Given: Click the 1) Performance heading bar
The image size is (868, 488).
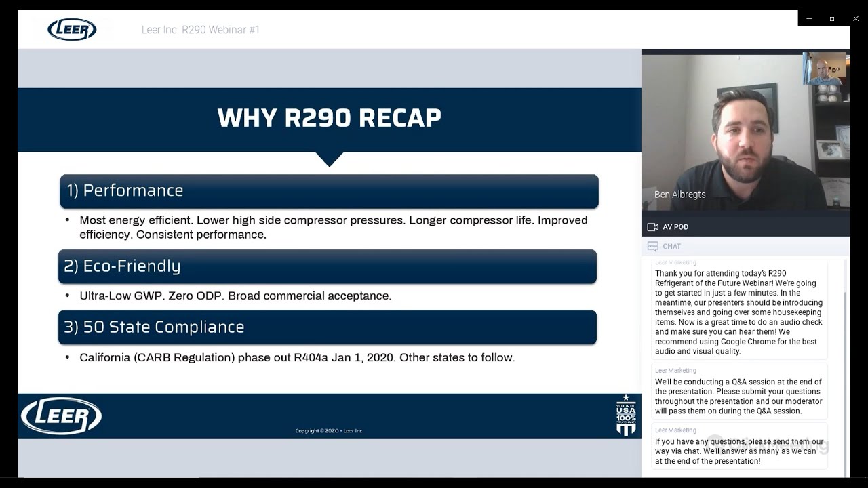Looking at the screenshot, I should (x=329, y=190).
